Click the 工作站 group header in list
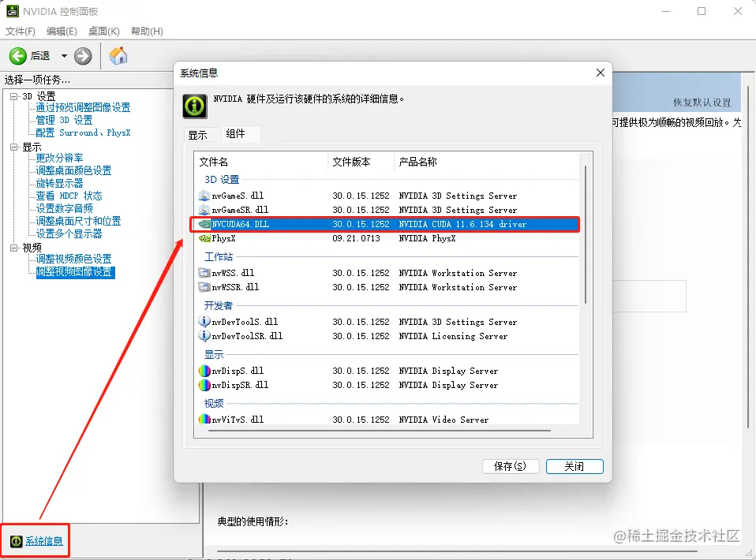Image resolution: width=756 pixels, height=560 pixels. coord(219,257)
